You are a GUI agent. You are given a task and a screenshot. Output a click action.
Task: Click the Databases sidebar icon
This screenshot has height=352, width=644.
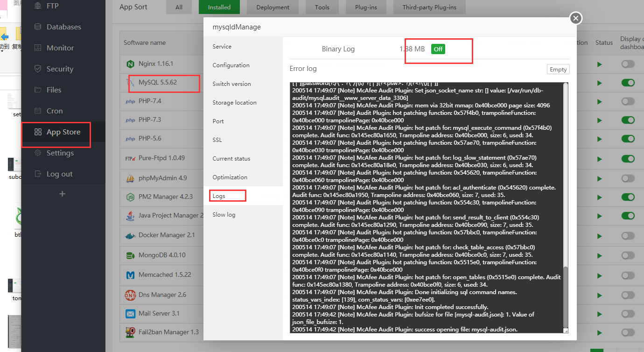pos(38,27)
